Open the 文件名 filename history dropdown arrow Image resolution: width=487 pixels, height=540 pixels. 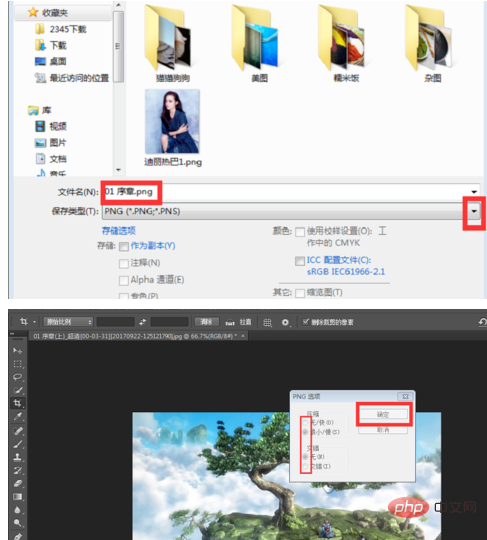click(x=474, y=192)
